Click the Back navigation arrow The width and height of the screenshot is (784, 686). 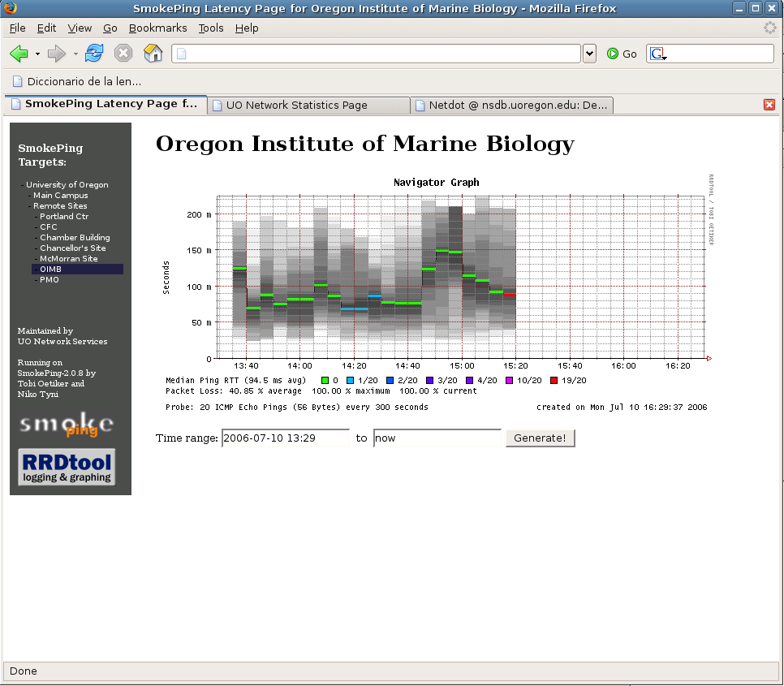19,54
